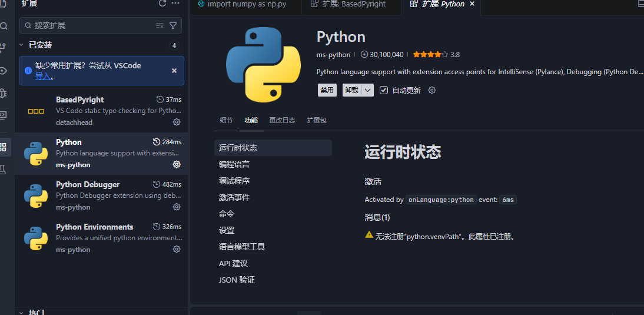644x315 pixels.
Task: Click the filter extensions funnel icon
Action: point(173,25)
